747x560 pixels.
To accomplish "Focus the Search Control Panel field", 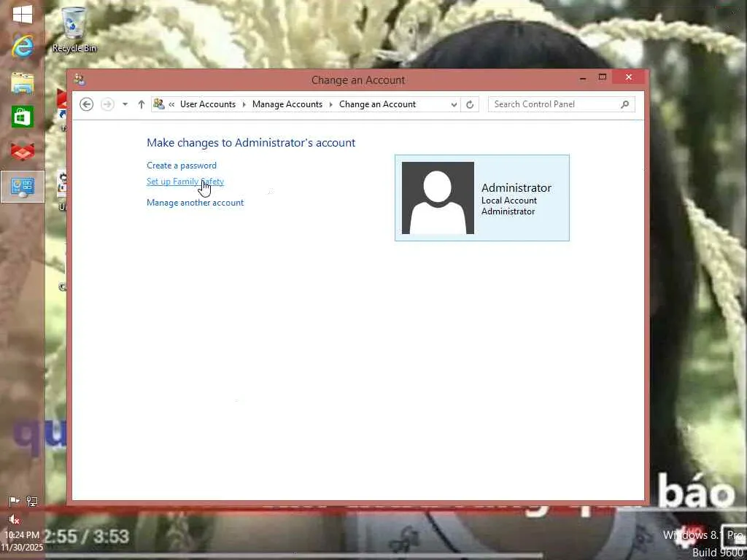I will [x=561, y=104].
